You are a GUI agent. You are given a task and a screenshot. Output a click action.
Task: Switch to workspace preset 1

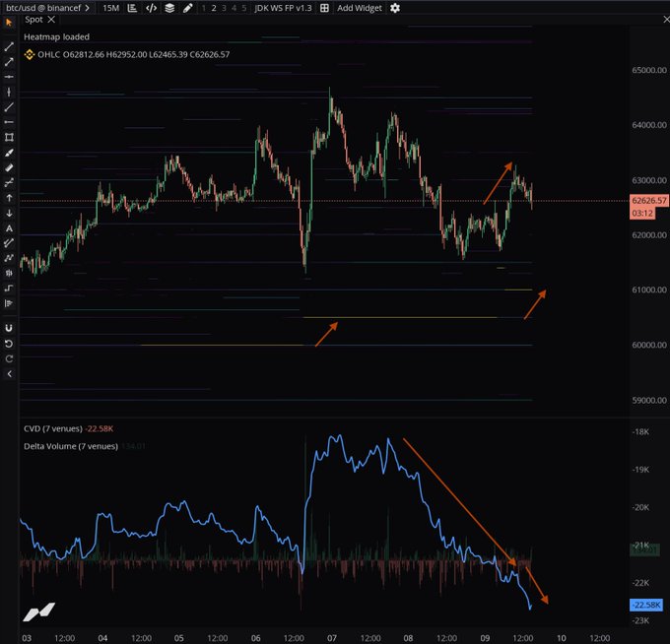[203, 8]
